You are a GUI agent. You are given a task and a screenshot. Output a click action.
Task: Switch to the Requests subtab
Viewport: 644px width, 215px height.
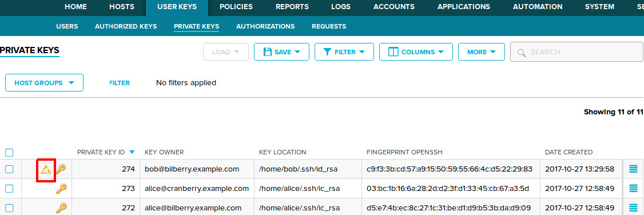[x=329, y=26]
